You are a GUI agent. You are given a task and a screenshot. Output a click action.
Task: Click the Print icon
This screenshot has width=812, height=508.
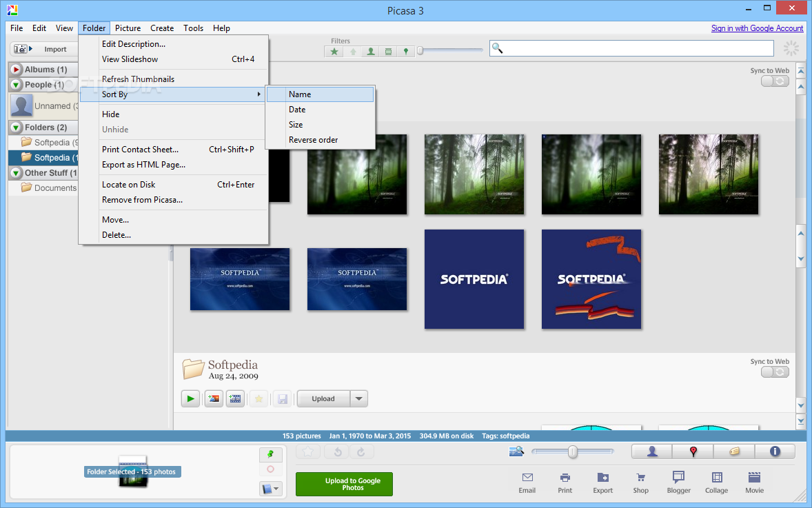(x=565, y=478)
